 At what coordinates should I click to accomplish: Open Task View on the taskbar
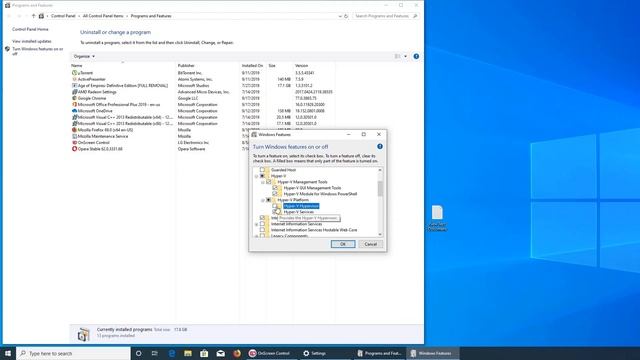point(155,353)
